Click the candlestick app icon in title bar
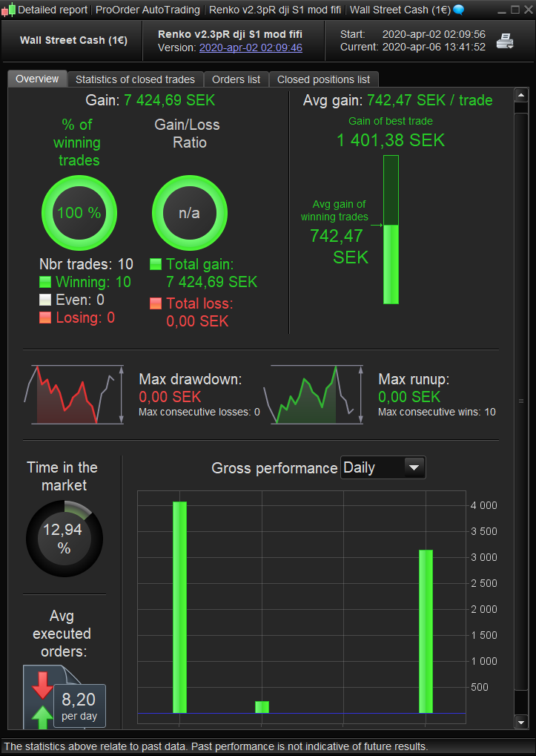 pos(8,10)
